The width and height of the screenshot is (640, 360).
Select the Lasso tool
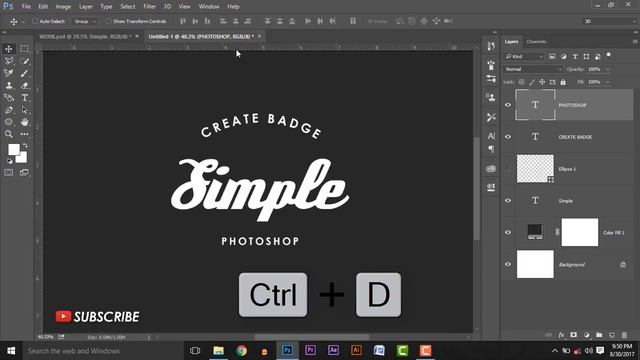tap(9, 61)
